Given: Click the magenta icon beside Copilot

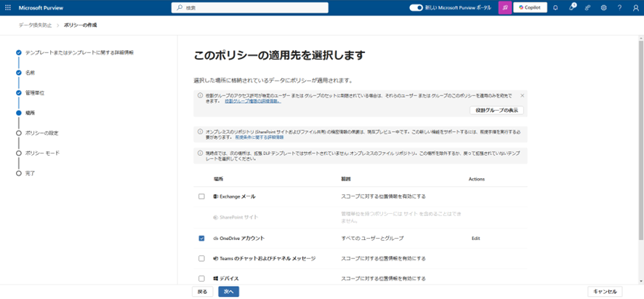Looking at the screenshot, I should click(x=504, y=8).
